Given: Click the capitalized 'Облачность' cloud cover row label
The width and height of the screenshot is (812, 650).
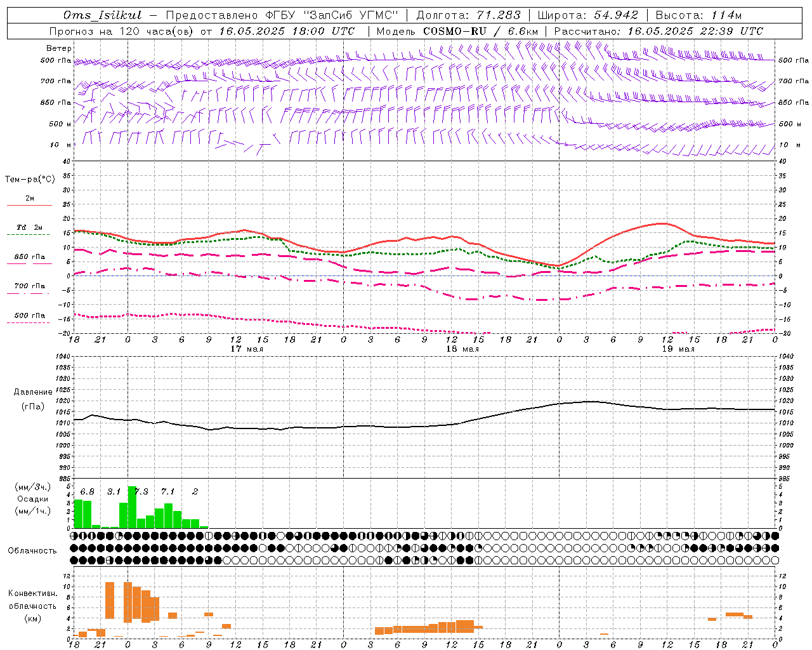Looking at the screenshot, I should click(32, 550).
